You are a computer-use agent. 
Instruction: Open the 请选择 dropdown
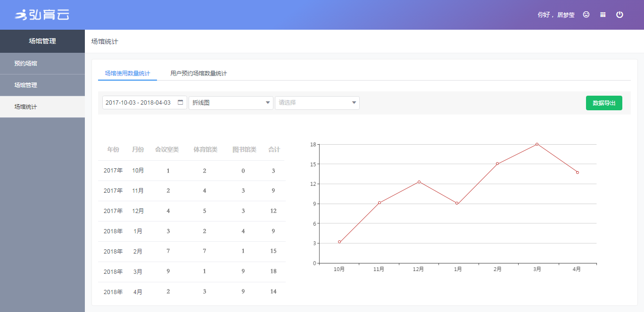pos(317,103)
